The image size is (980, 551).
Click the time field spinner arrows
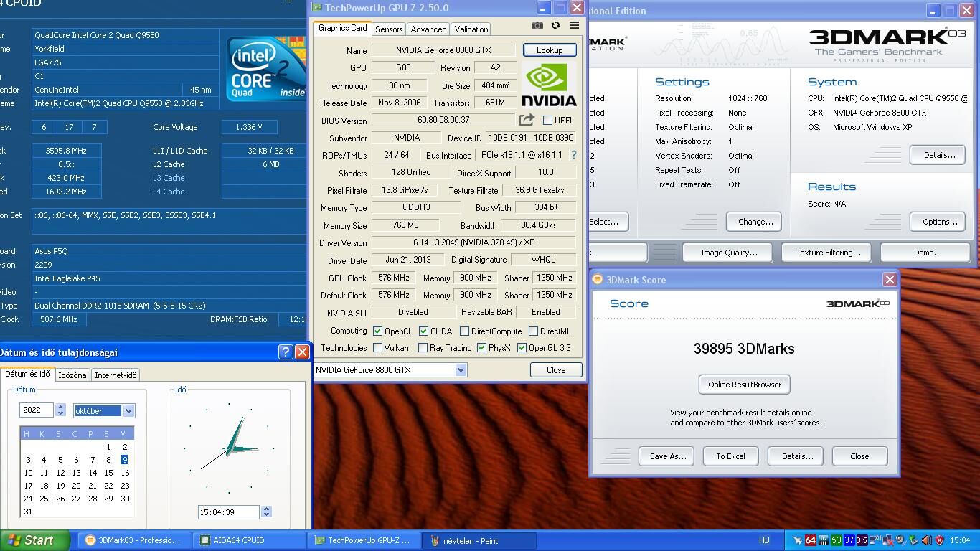point(266,512)
